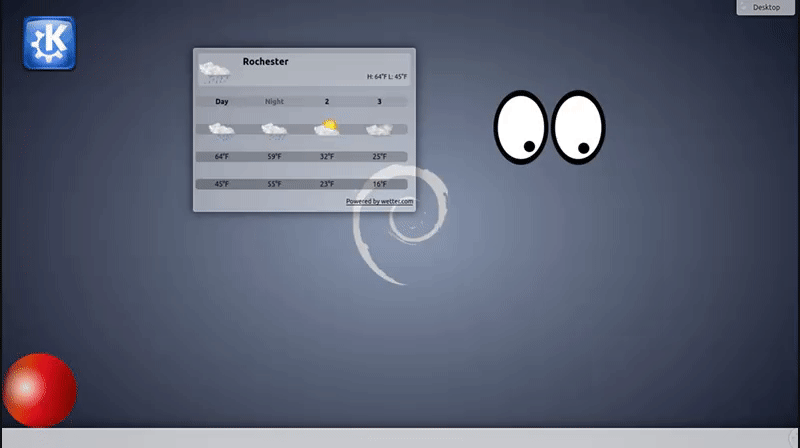Click the left eye of the eyes widget

[520, 127]
